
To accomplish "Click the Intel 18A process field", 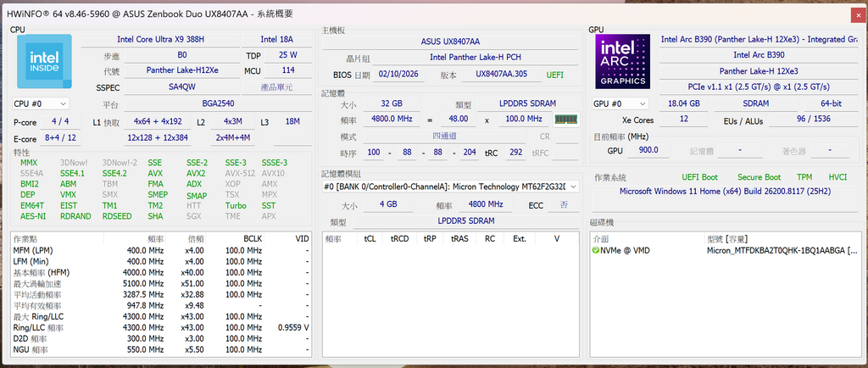I will (x=277, y=39).
